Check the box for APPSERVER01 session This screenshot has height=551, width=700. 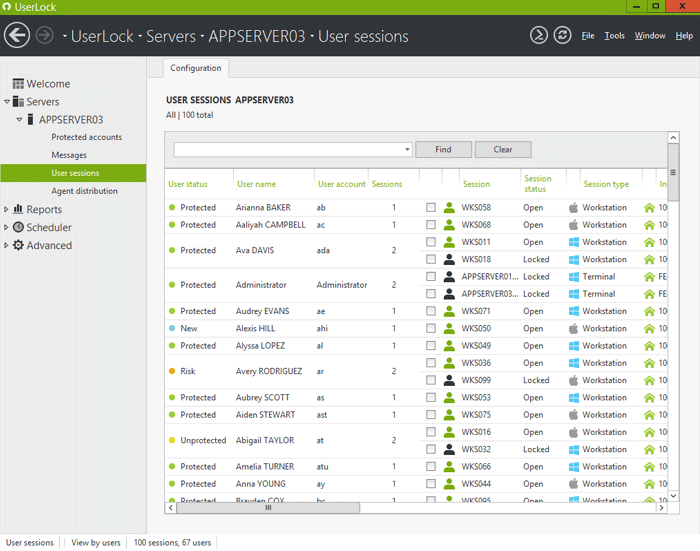coord(431,276)
